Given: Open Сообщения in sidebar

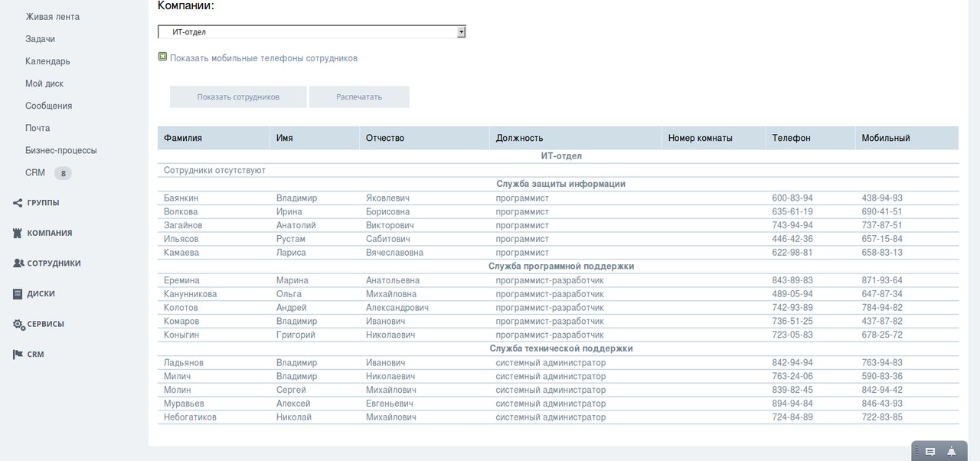Looking at the screenshot, I should [x=49, y=106].
